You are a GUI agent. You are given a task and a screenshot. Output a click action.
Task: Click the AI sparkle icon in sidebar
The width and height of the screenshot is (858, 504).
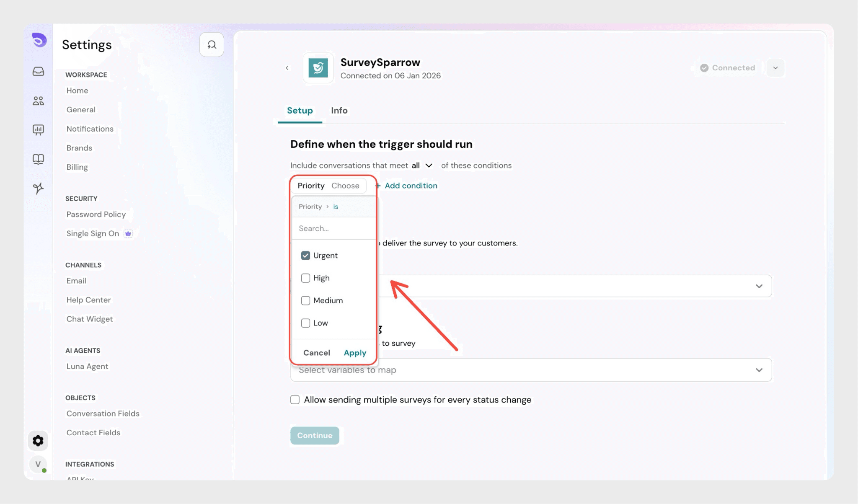coord(38,188)
